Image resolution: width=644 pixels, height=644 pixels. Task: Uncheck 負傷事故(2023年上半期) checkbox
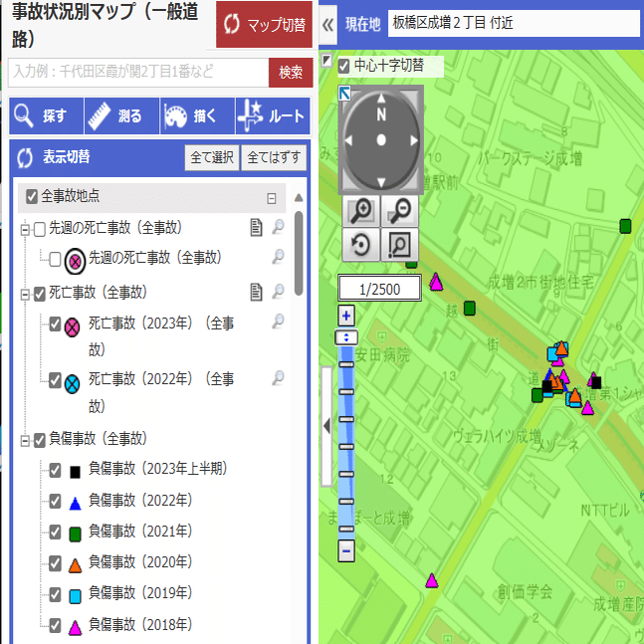[55, 470]
